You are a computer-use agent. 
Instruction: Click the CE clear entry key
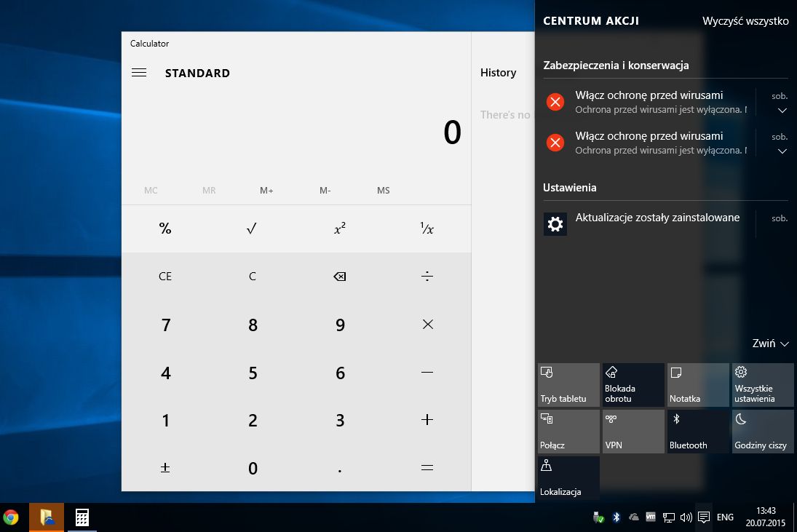[x=165, y=277]
